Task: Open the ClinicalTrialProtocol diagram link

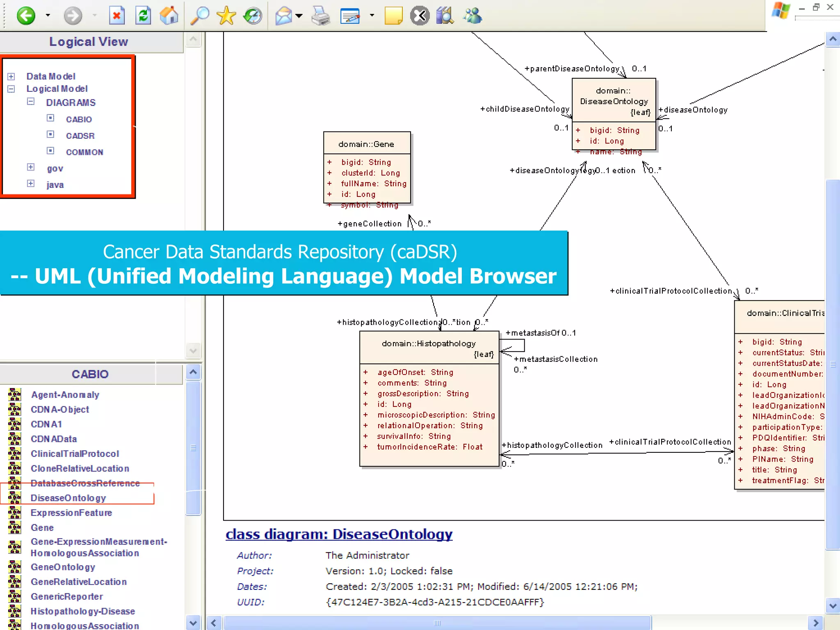Action: tap(75, 454)
